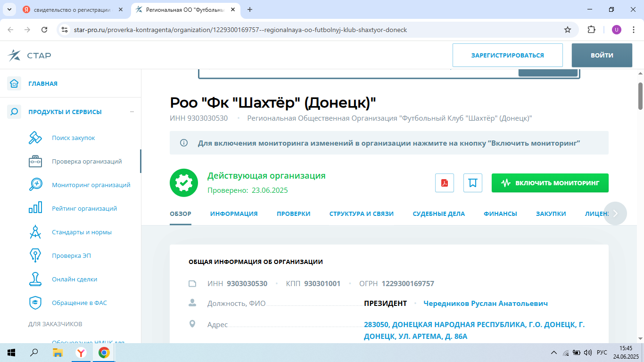Image resolution: width=644 pixels, height=362 pixels.
Task: Click the green active organization checkmark badge
Action: [x=184, y=183]
